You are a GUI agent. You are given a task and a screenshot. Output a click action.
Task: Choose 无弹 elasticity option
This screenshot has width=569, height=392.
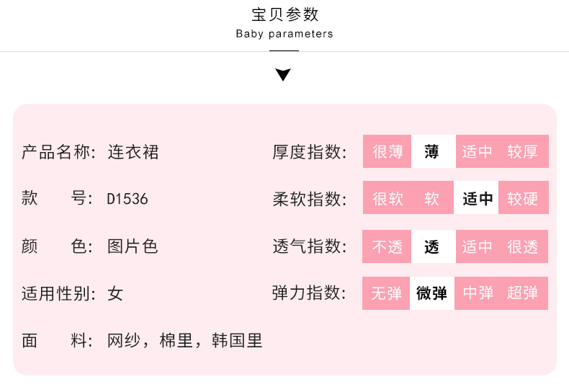(x=387, y=293)
